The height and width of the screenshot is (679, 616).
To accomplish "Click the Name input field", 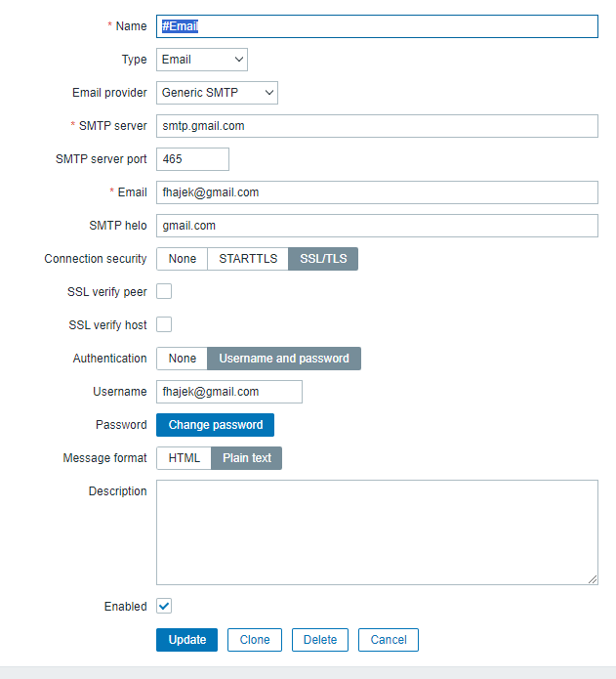I will 376,26.
